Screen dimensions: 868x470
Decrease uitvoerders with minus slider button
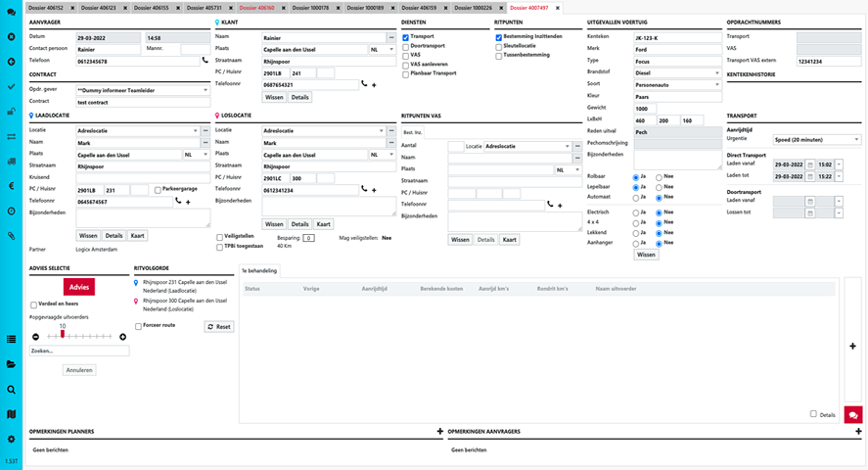36,337
